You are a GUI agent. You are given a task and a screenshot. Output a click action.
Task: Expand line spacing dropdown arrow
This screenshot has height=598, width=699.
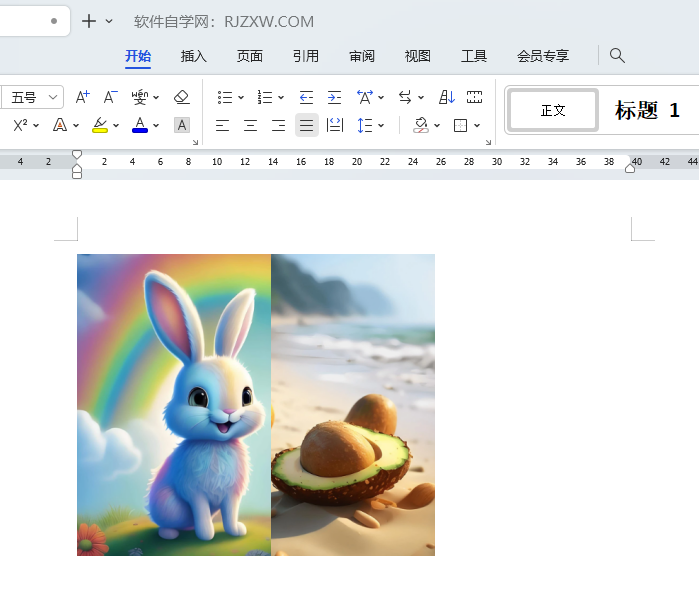coord(381,126)
